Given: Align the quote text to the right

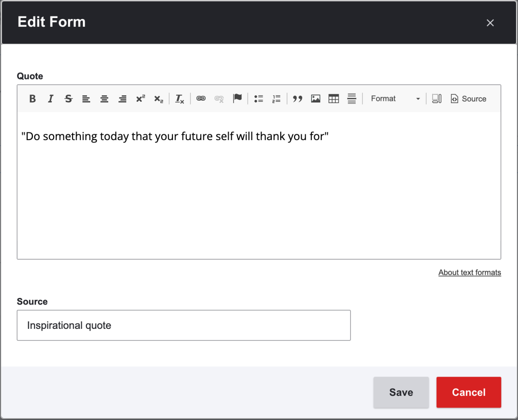Looking at the screenshot, I should tap(123, 99).
